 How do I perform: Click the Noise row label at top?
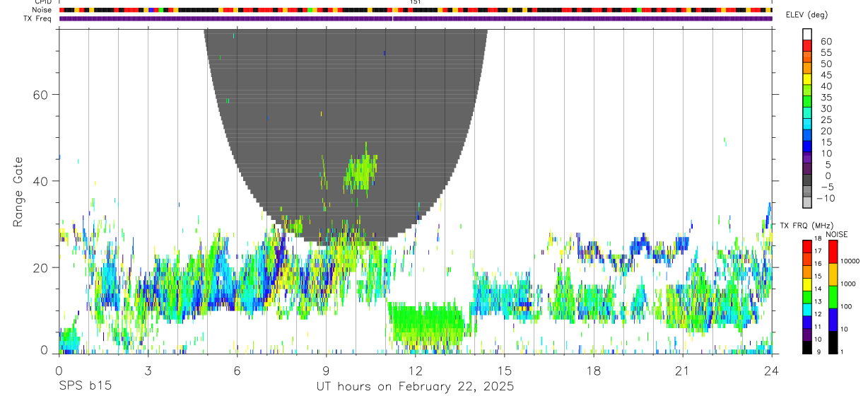click(x=42, y=11)
